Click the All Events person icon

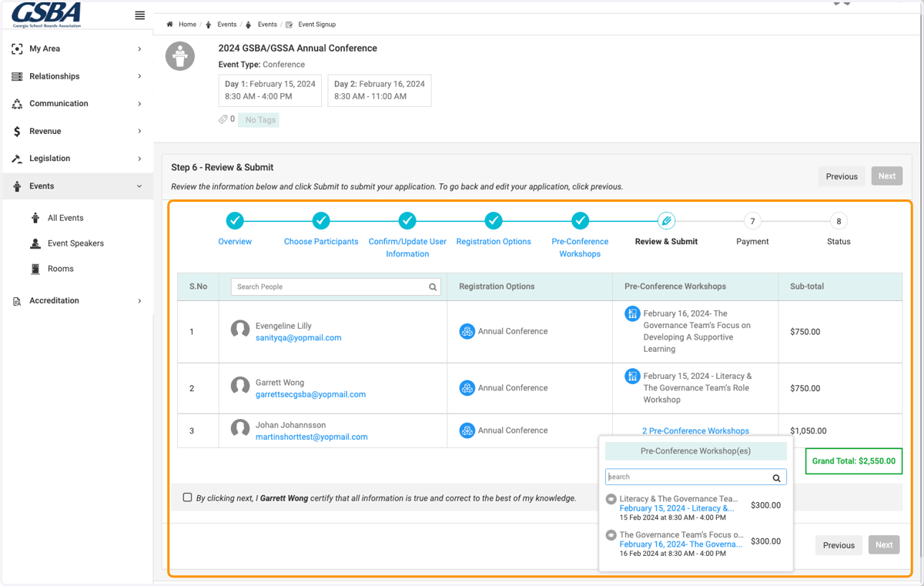click(35, 218)
